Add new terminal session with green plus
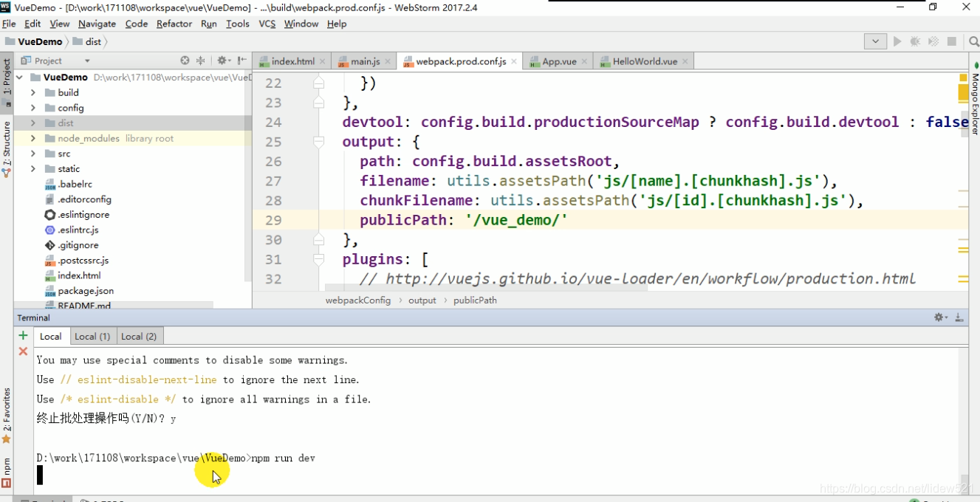Viewport: 980px width, 502px height. (x=23, y=335)
